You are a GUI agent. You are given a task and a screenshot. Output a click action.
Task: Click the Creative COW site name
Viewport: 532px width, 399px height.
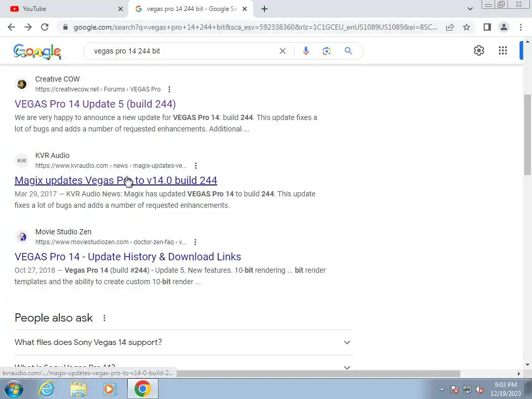coord(57,79)
